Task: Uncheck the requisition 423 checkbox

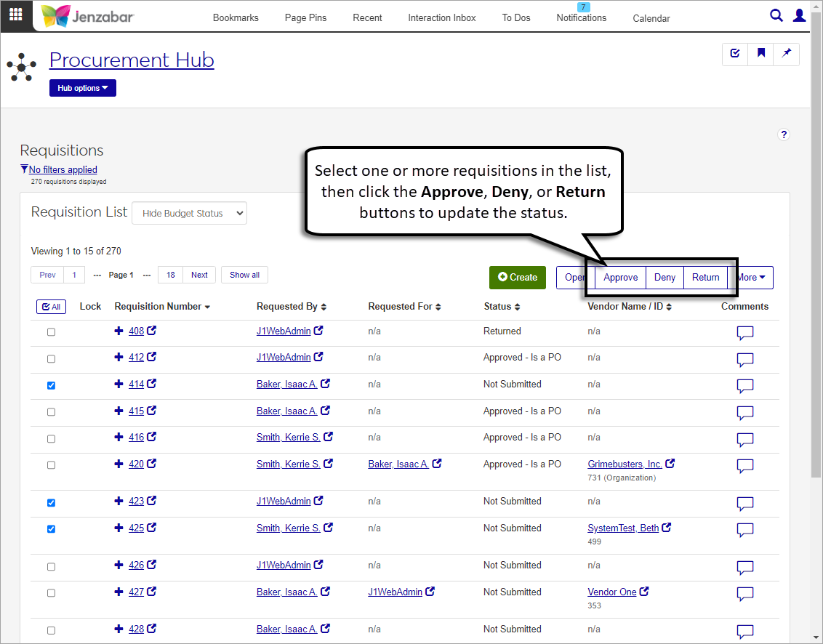Action: click(x=51, y=502)
